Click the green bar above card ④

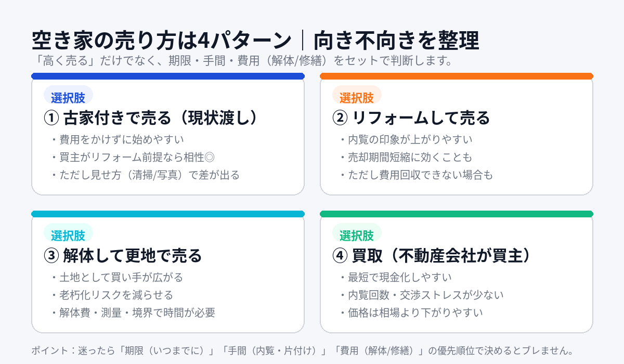coord(456,214)
